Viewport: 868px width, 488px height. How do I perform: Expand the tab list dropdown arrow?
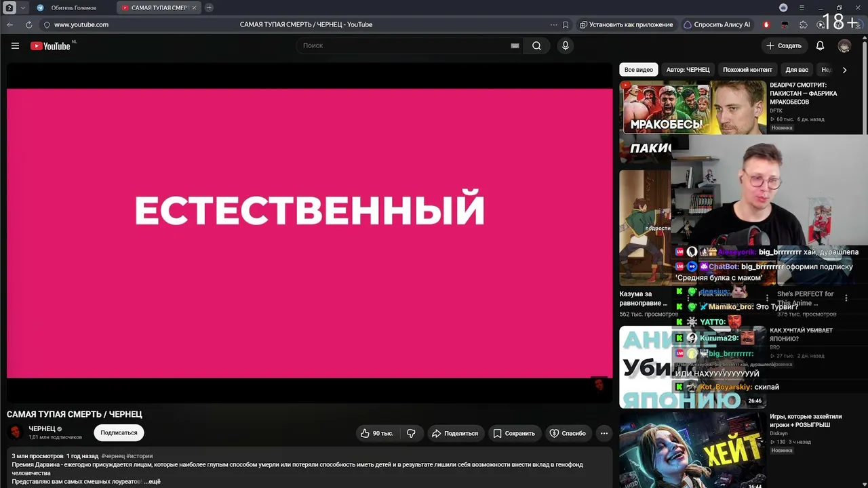coord(22,7)
